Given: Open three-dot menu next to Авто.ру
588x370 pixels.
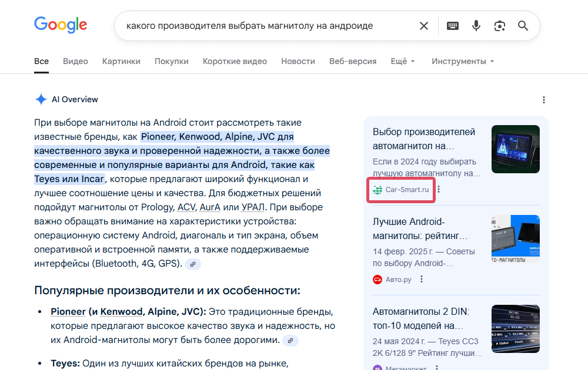Looking at the screenshot, I should pyautogui.click(x=421, y=280).
